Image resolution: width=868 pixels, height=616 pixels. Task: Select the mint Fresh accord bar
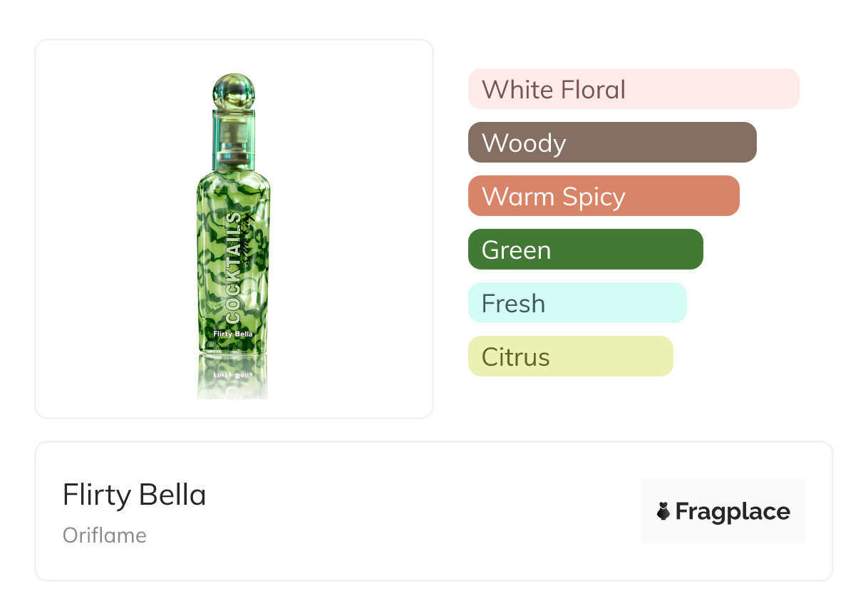pyautogui.click(x=577, y=303)
